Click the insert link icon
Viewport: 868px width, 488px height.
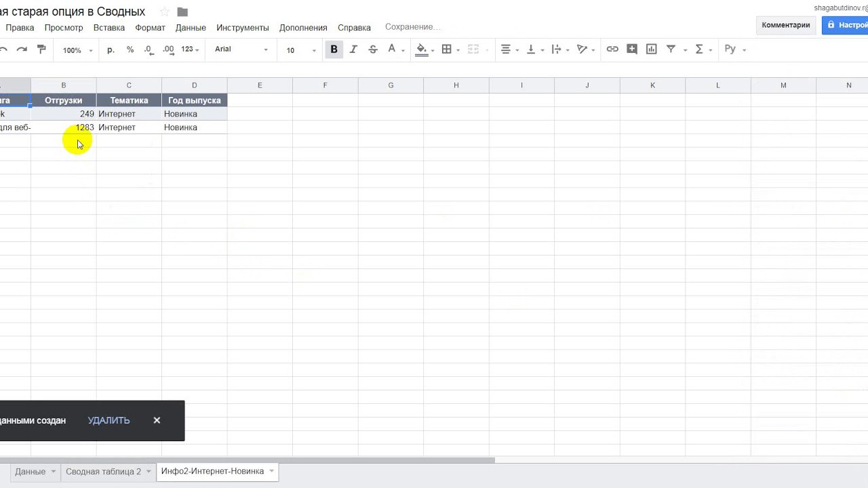[612, 49]
